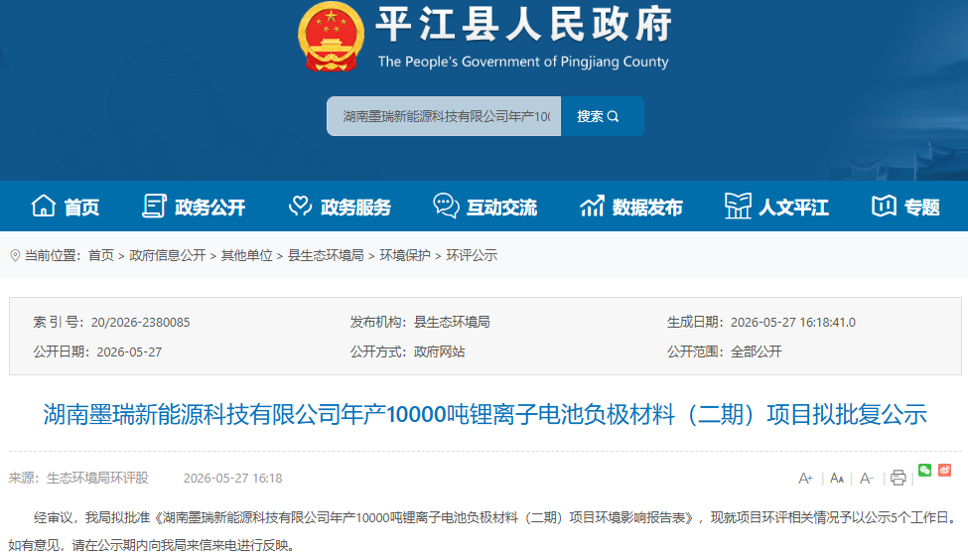Reset font size with AA icon
The width and height of the screenshot is (968, 560).
pyautogui.click(x=837, y=479)
